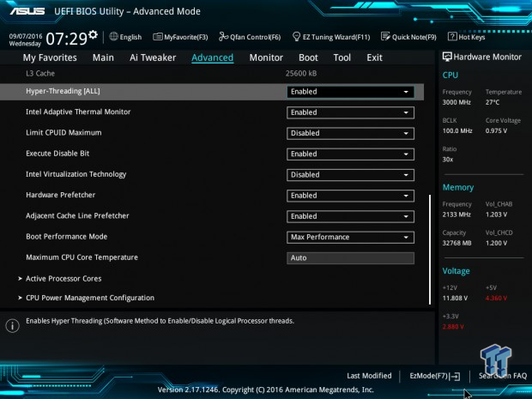Image resolution: width=532 pixels, height=399 pixels.
Task: Select the Exit tab
Action: point(374,57)
